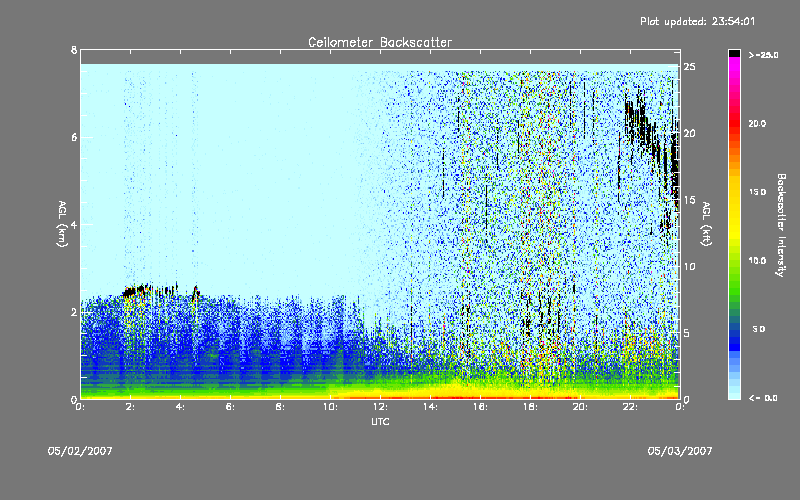
Task: Click the "6:" UTC hour tick
Action: tap(230, 407)
